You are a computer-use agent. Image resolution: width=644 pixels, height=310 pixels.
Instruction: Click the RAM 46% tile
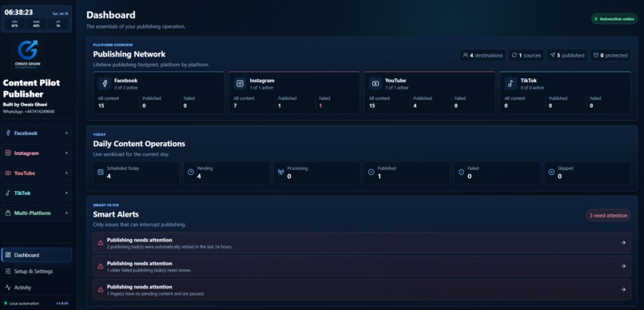(x=36, y=24)
